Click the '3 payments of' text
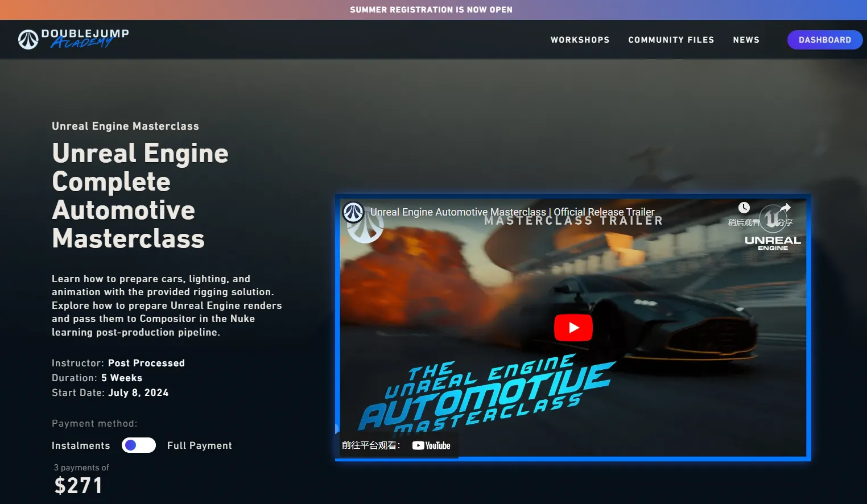The width and height of the screenshot is (867, 504). point(81,468)
